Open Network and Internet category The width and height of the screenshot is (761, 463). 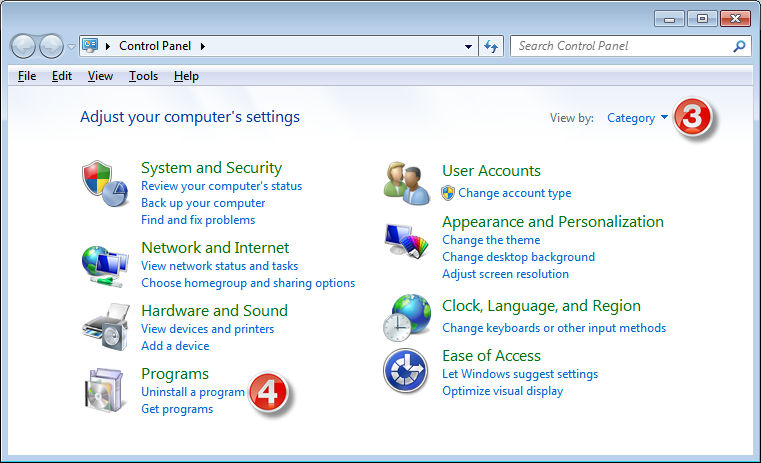coord(215,248)
